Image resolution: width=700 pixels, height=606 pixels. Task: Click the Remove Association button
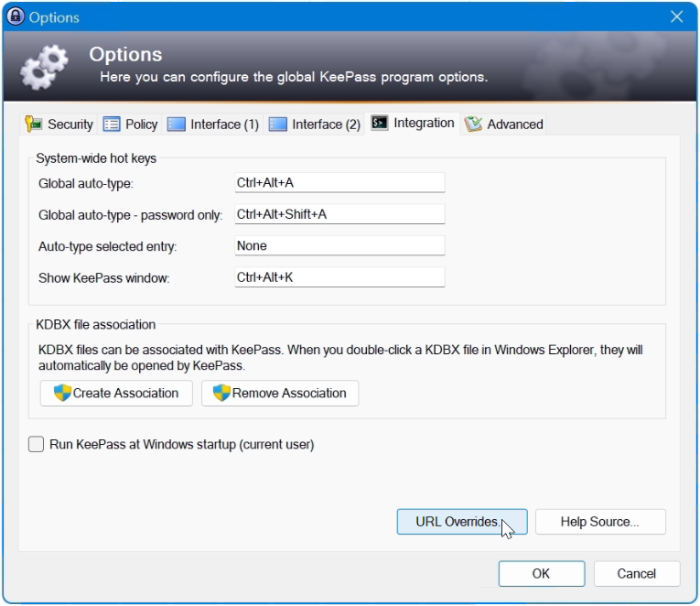[x=280, y=393]
